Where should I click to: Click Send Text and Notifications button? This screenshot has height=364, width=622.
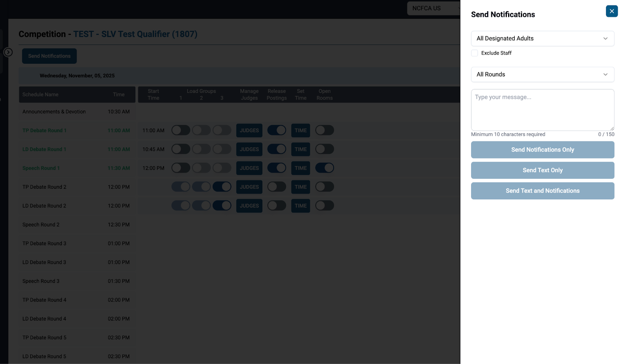click(x=542, y=191)
